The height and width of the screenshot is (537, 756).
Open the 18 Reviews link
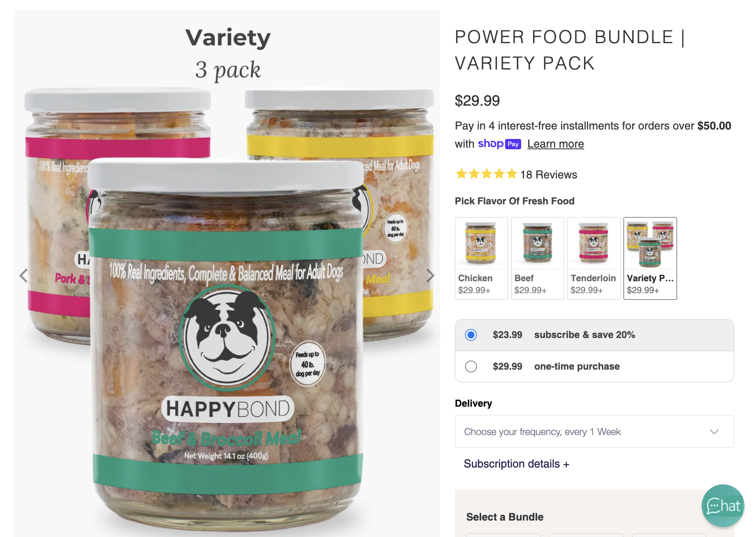pyautogui.click(x=549, y=175)
